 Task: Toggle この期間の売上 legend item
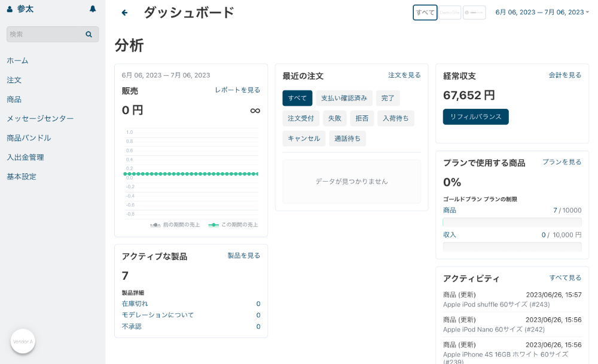233,225
